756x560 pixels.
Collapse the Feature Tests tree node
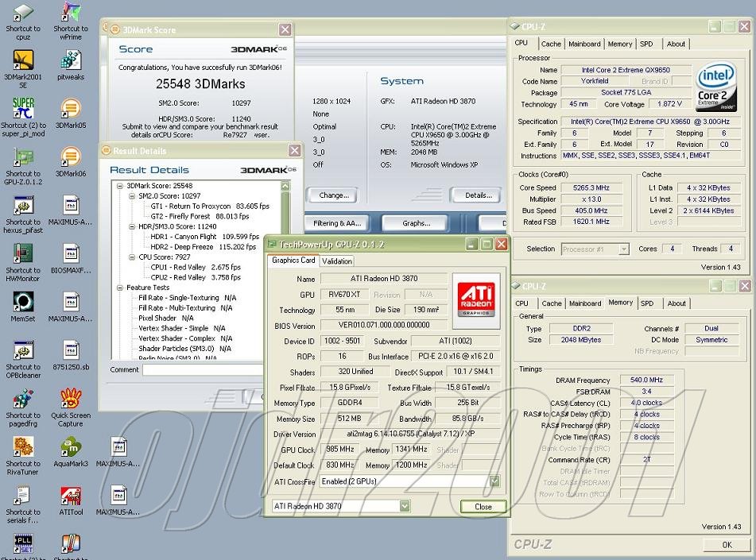point(120,288)
